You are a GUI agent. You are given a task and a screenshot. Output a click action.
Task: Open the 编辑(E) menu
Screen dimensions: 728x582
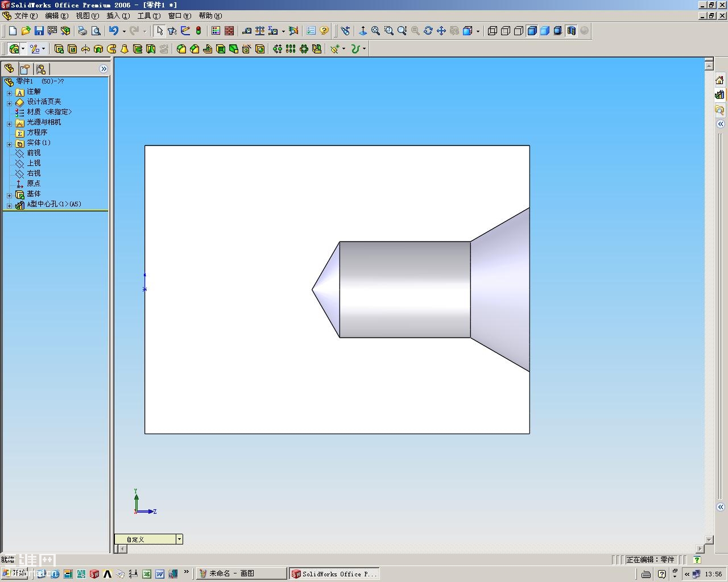(56, 16)
